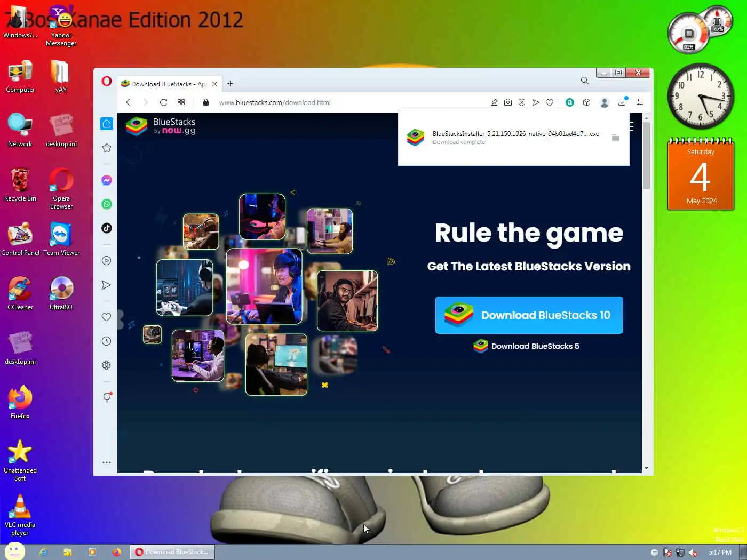Click the Saturday 4 calendar gadget
The image size is (747, 560).
(x=701, y=174)
